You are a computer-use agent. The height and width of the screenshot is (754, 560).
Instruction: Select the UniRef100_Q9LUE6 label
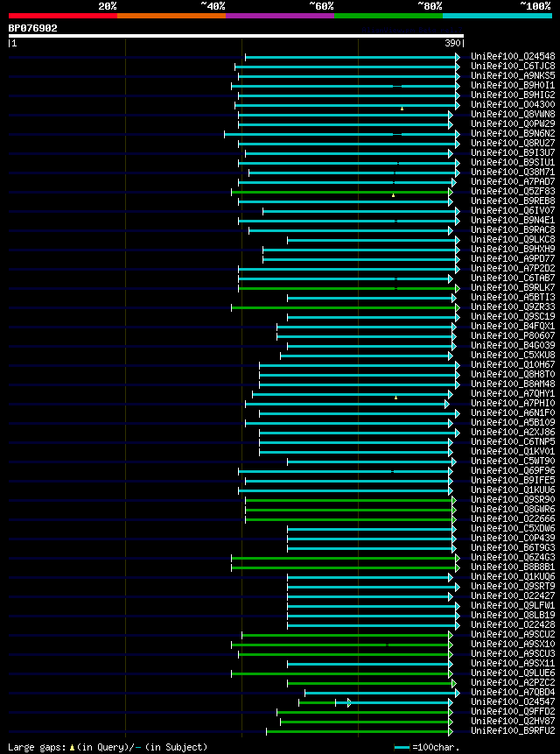coord(513,673)
